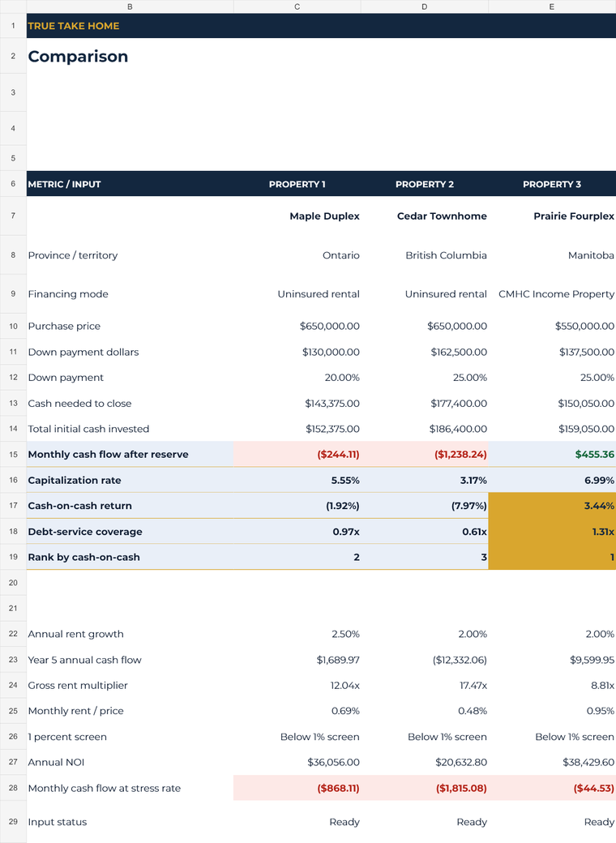Select the ($1,238.24) cash flow cell
616x843 pixels.
click(424, 454)
